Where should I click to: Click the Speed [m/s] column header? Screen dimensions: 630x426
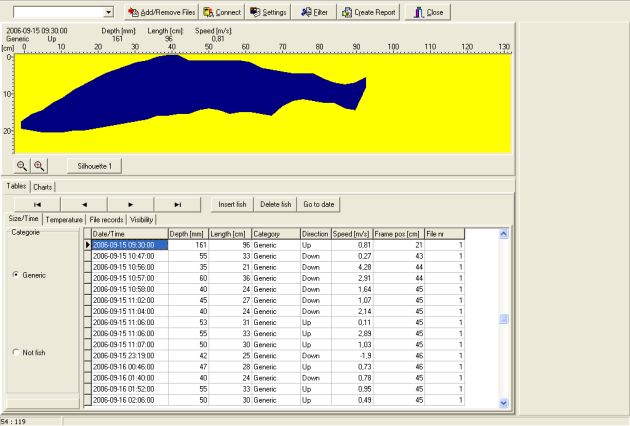click(x=352, y=233)
